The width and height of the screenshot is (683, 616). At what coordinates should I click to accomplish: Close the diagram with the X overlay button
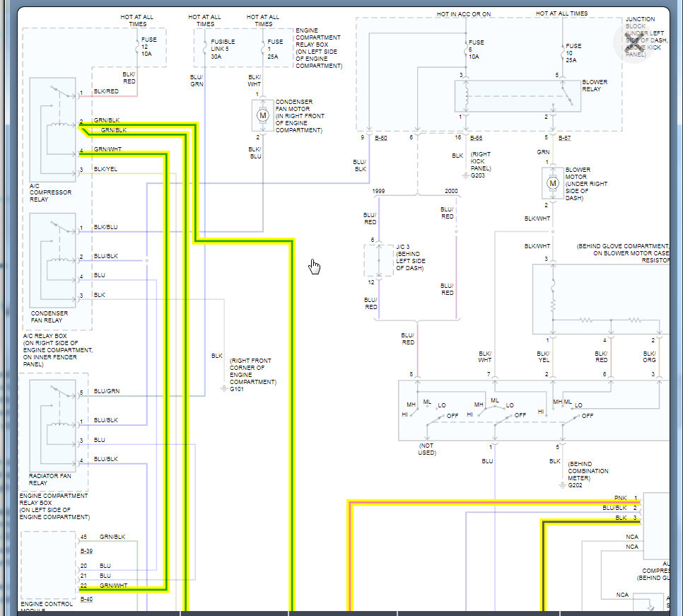[634, 42]
